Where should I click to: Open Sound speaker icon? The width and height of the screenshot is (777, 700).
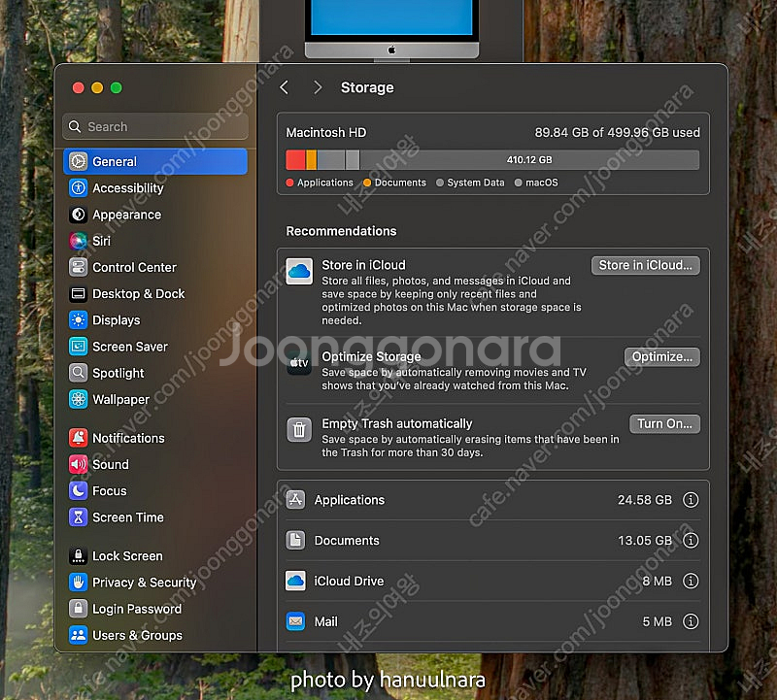(x=79, y=464)
